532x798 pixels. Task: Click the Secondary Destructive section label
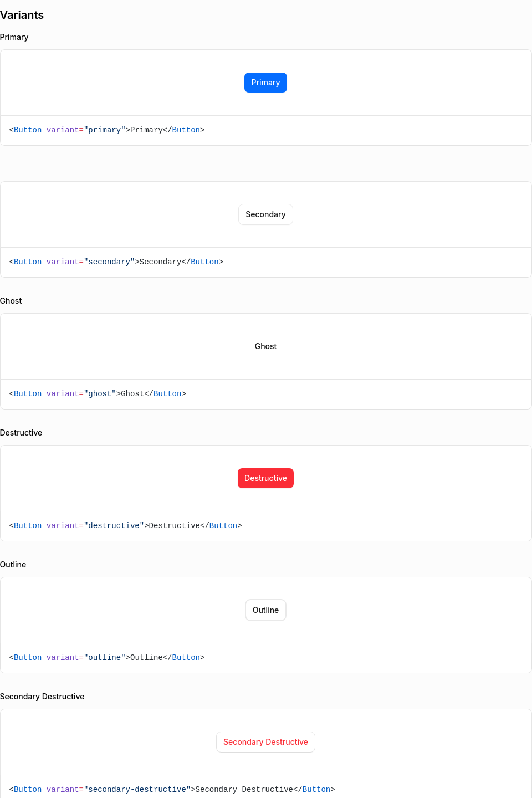coord(42,697)
